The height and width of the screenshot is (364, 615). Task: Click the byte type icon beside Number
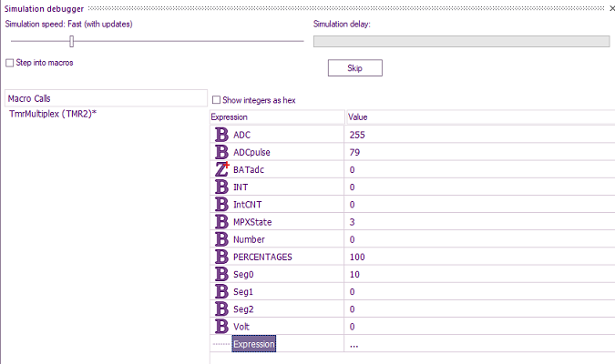tap(221, 239)
